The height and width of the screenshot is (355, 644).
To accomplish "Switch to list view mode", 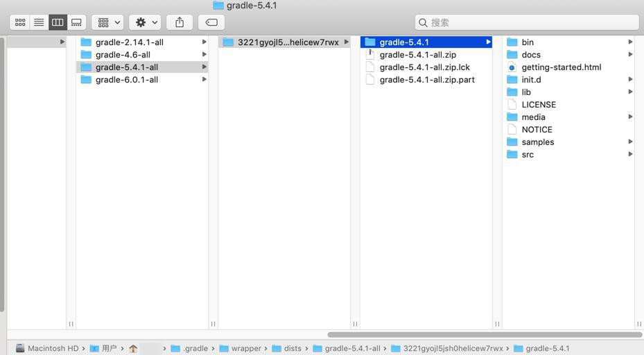I will pyautogui.click(x=39, y=22).
